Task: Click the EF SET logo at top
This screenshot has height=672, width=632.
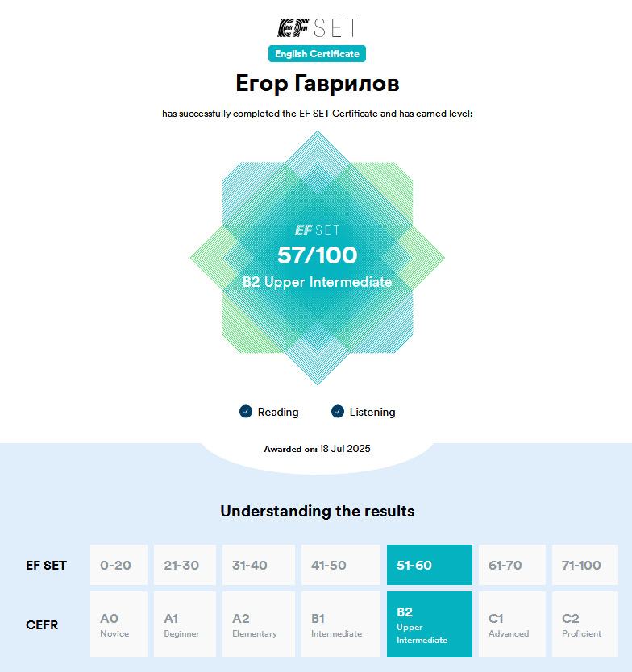Action: point(317,27)
